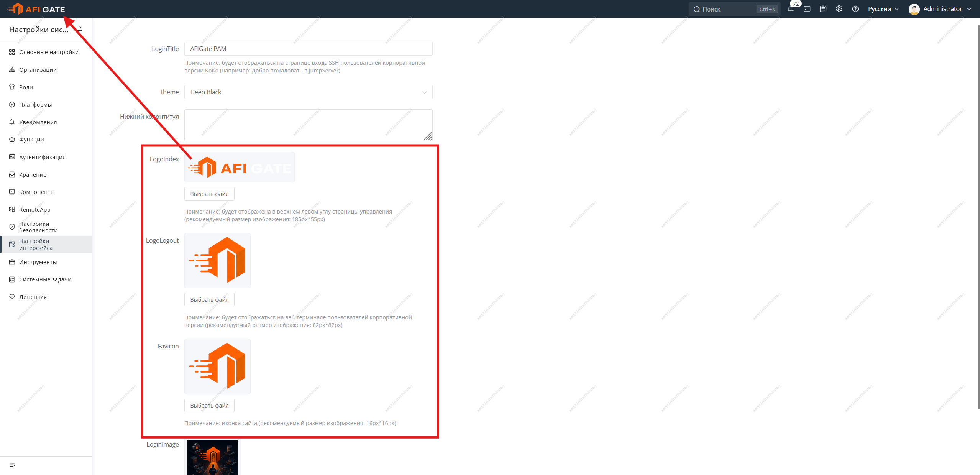The height and width of the screenshot is (475, 980).
Task: Click the Favicon preview image
Action: [x=217, y=367]
